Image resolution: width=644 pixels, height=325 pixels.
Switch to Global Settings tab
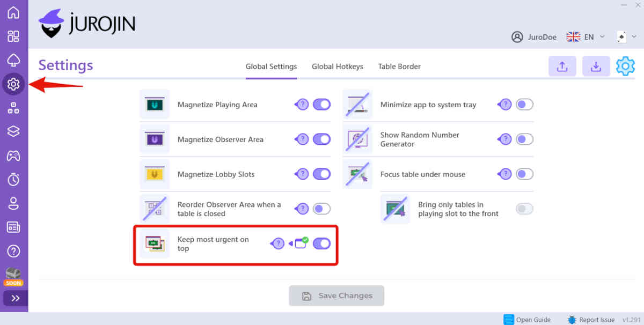point(271,67)
